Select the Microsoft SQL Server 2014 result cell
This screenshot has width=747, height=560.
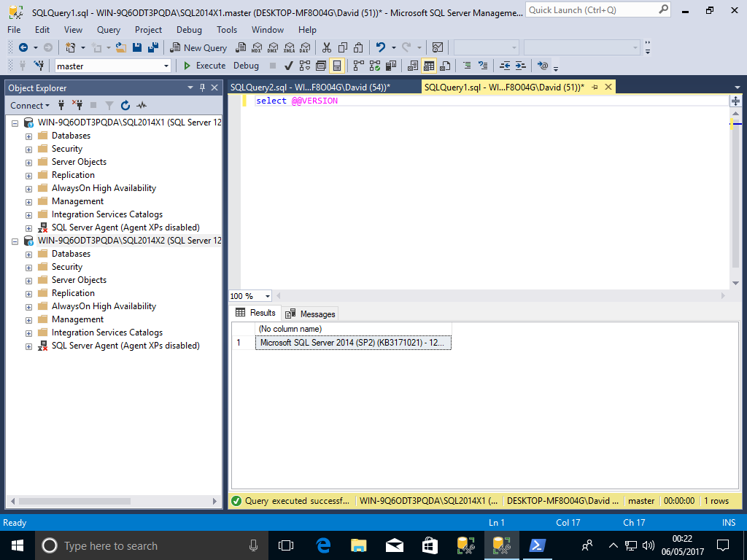point(353,343)
